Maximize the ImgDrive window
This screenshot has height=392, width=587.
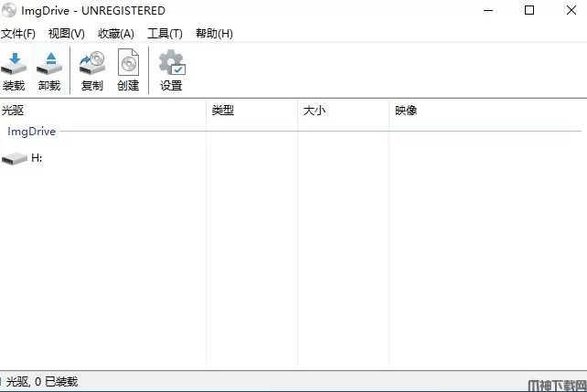pos(529,10)
